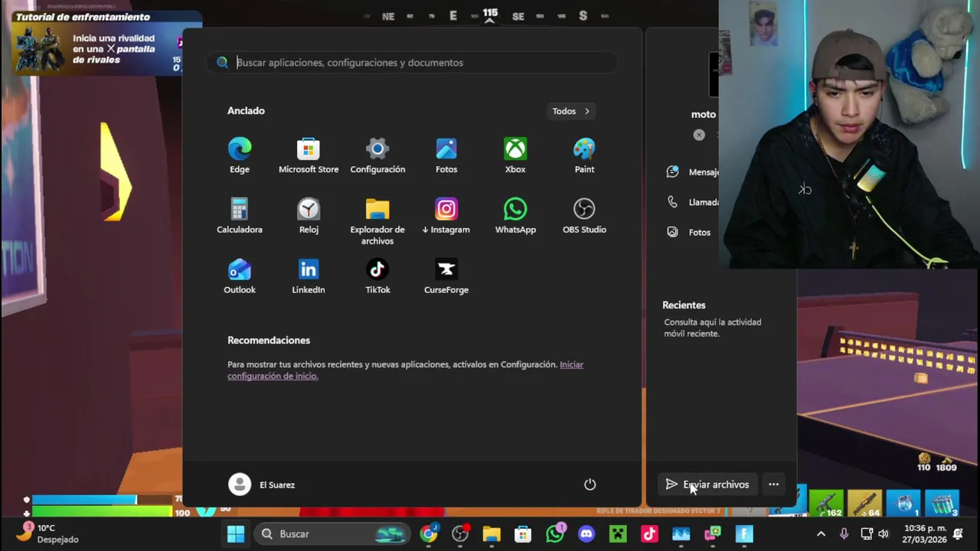Screen dimensions: 980x551
Task: Open the Fotos app in pinned grid
Action: [446, 155]
